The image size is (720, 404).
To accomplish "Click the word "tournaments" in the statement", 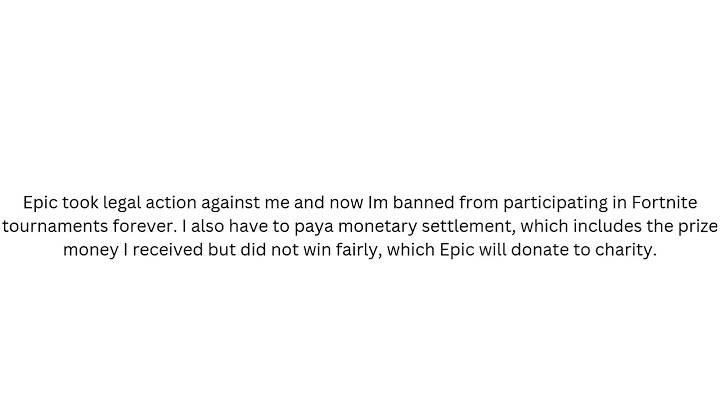I will click(x=55, y=226).
